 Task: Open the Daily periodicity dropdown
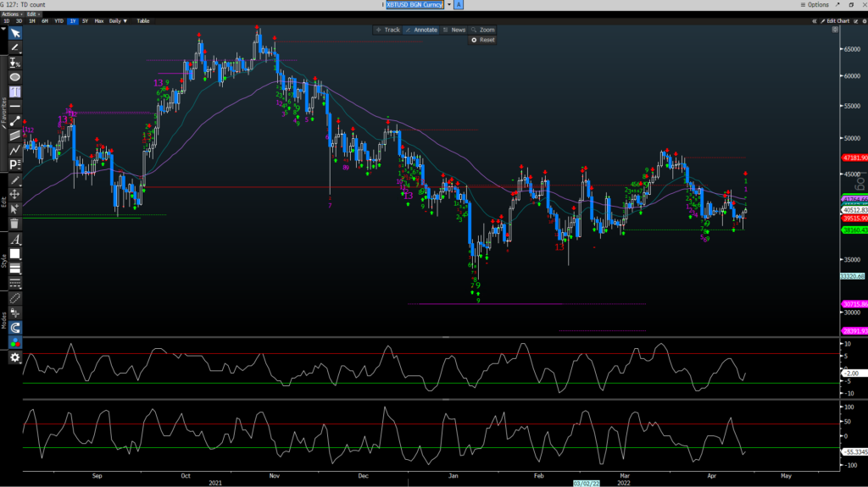pos(118,21)
